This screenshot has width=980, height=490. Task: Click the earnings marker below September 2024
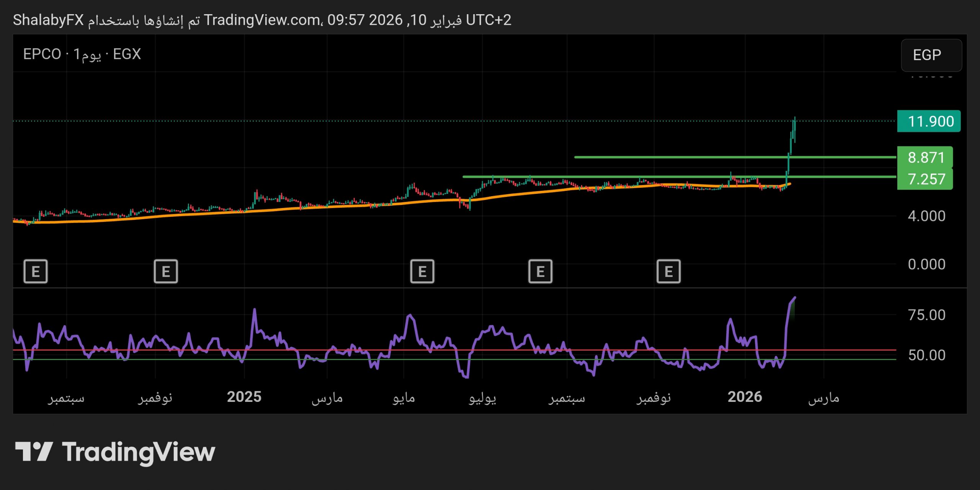point(36,272)
